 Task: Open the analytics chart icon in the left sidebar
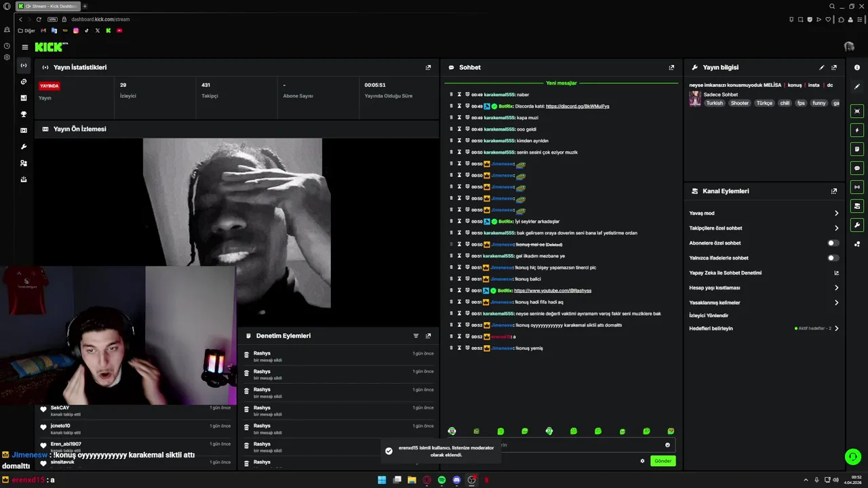(24, 98)
